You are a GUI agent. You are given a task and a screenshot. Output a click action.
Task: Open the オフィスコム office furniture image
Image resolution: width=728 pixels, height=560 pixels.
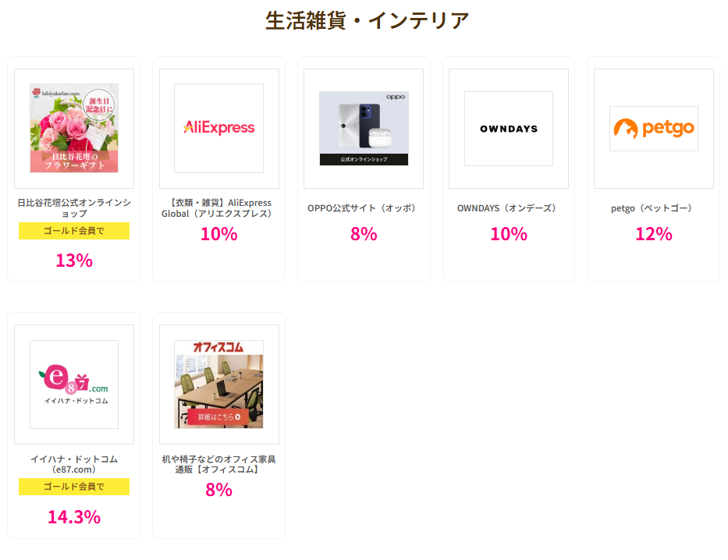[219, 384]
